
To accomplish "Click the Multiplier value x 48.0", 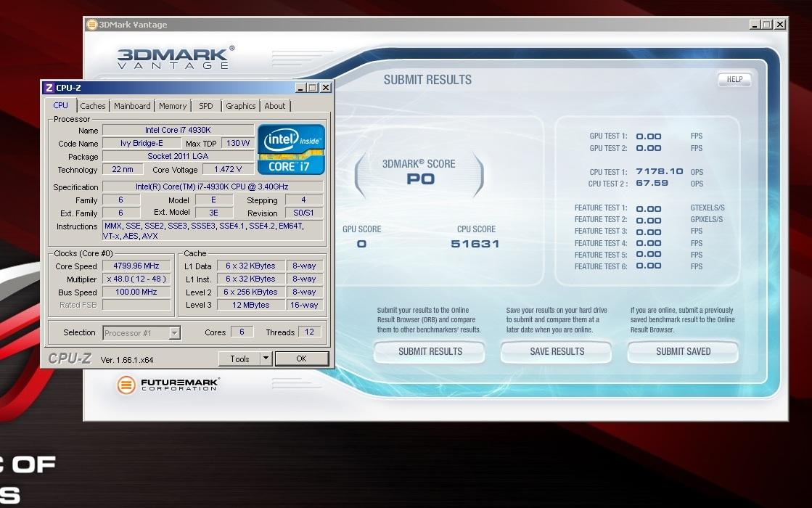I will pyautogui.click(x=136, y=279).
